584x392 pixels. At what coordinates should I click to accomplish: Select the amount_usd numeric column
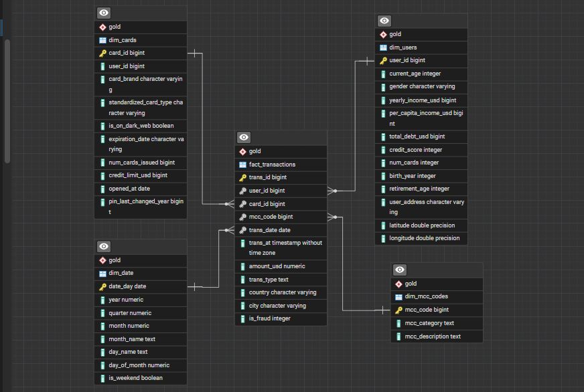pyautogui.click(x=277, y=266)
